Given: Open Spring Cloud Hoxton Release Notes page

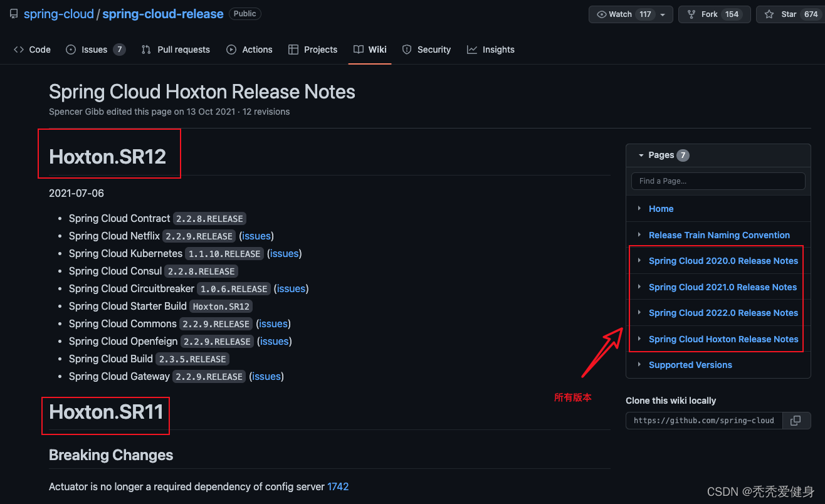Looking at the screenshot, I should pos(723,339).
